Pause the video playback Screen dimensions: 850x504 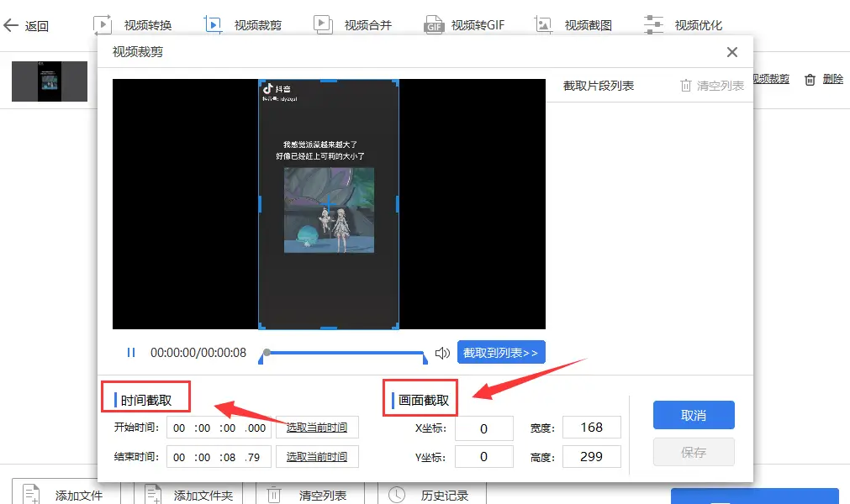click(130, 353)
